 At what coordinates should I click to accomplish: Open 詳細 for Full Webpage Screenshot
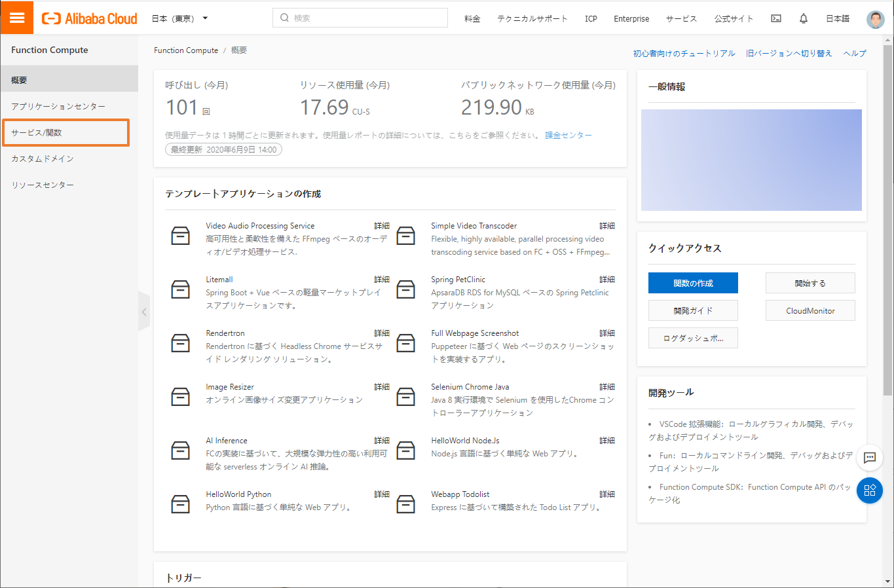click(x=607, y=333)
